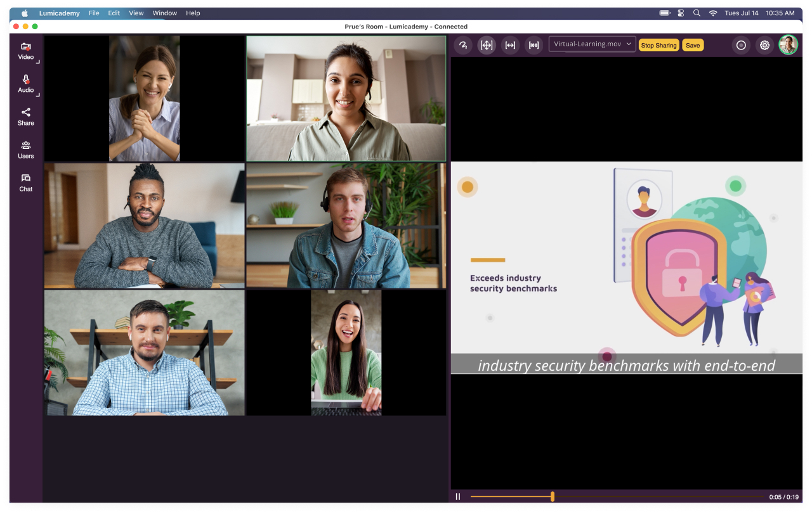Screen dimensions: 812x514
Task: Click the fit-to-screen arrows icon
Action: tap(487, 45)
